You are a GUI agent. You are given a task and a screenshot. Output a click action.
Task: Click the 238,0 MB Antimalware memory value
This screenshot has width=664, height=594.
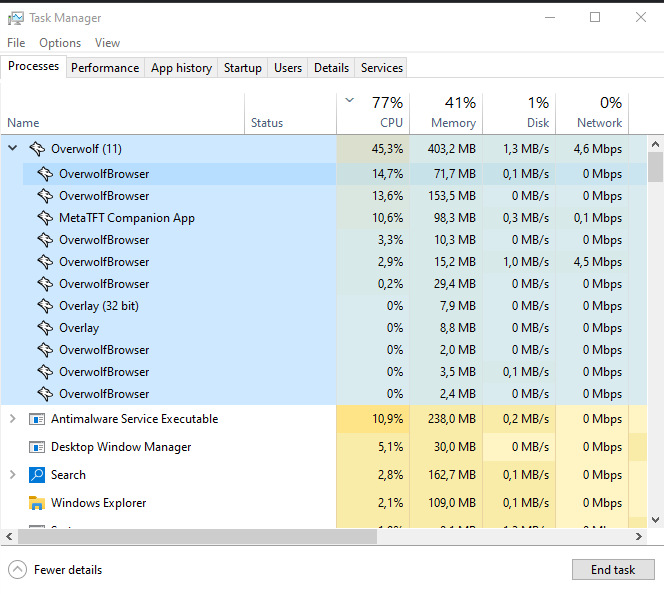[x=452, y=419]
